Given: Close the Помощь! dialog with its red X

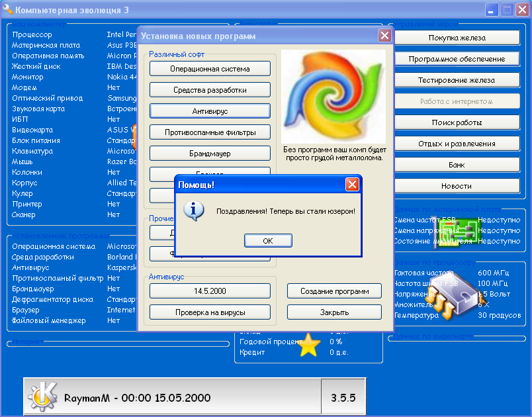Looking at the screenshot, I should pyautogui.click(x=352, y=185).
